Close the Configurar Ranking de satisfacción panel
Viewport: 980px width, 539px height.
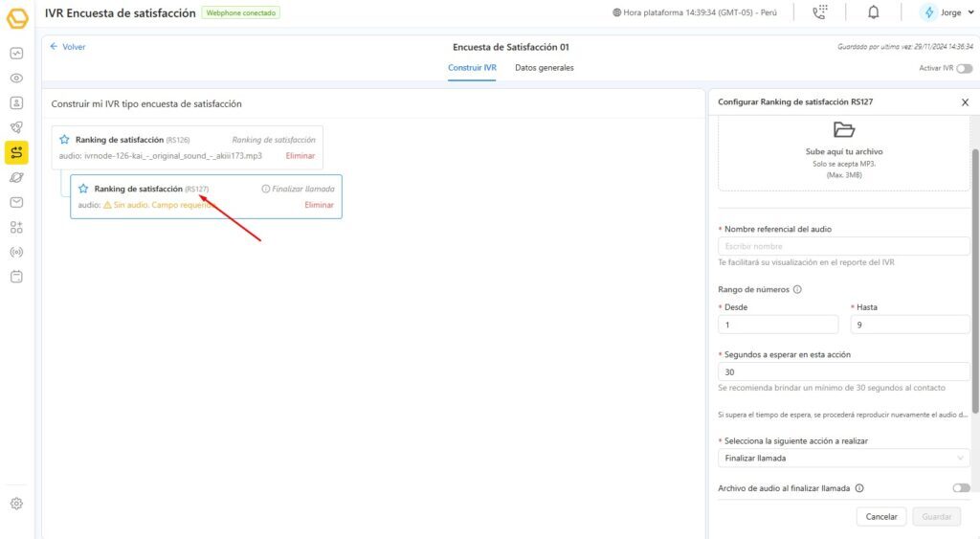click(x=965, y=101)
